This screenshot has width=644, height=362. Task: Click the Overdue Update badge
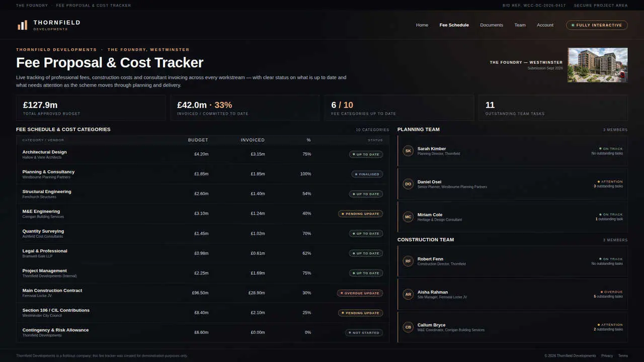(x=360, y=293)
